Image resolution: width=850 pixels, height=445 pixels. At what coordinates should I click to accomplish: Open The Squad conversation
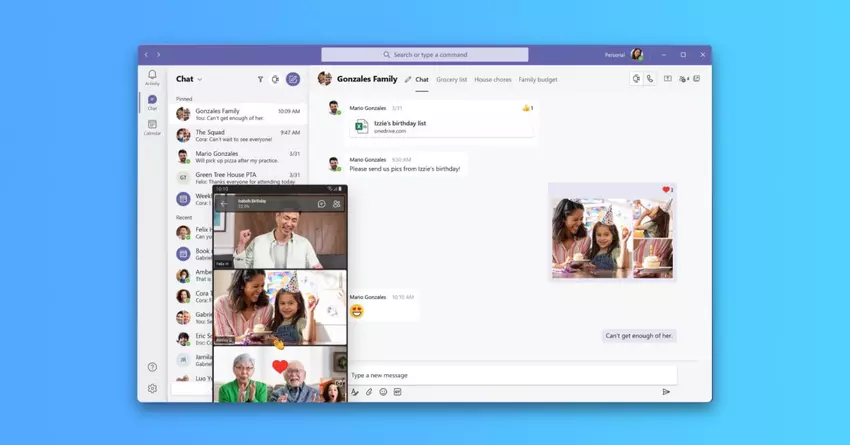point(237,133)
